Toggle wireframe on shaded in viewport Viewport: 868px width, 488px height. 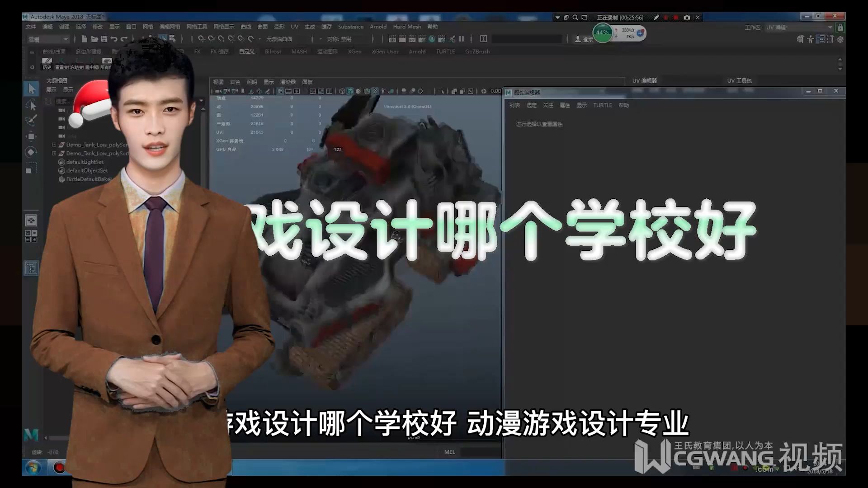point(367,91)
